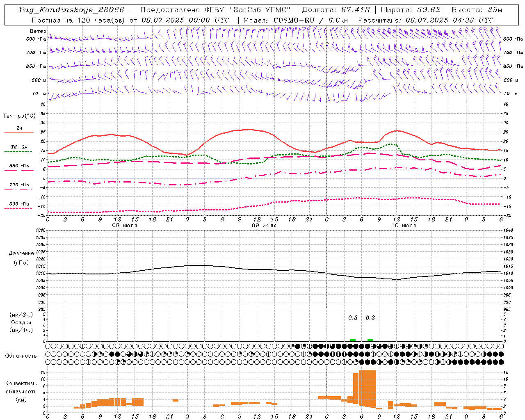Click the Долгота: 67.413 value
Image resolution: width=525 pixels, height=420 pixels.
(336, 10)
